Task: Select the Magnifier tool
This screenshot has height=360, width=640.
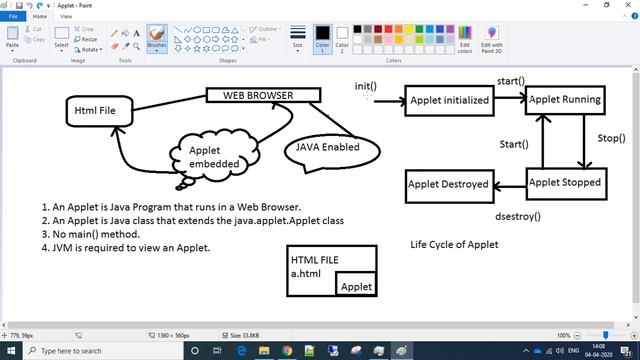Action: 136,47
